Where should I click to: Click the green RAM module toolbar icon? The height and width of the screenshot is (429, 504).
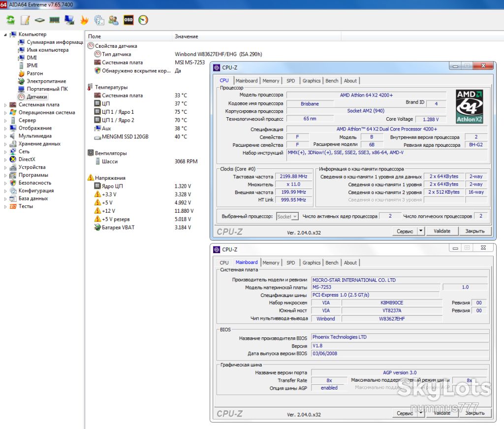[x=54, y=20]
